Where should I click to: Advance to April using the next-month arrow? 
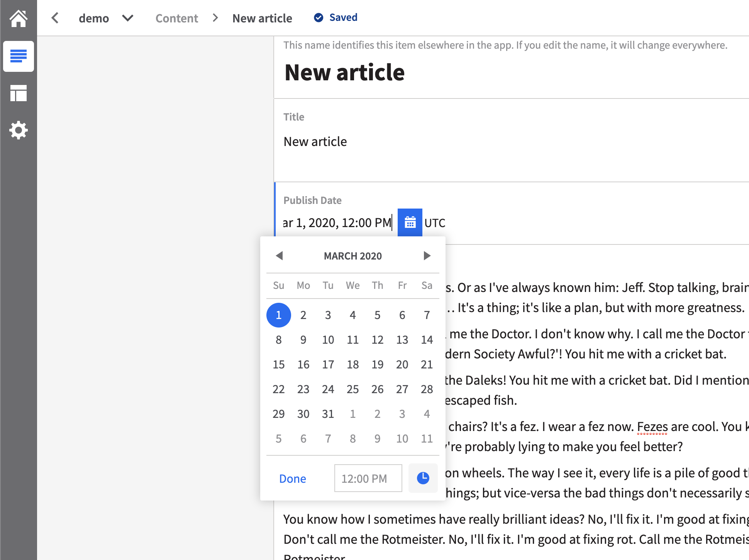pyautogui.click(x=427, y=256)
